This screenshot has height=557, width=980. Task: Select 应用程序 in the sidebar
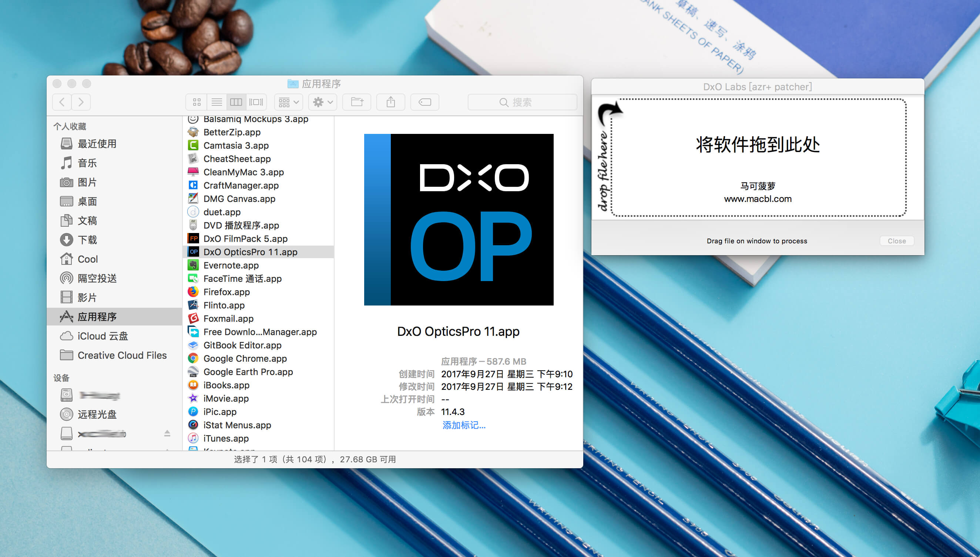(114, 317)
